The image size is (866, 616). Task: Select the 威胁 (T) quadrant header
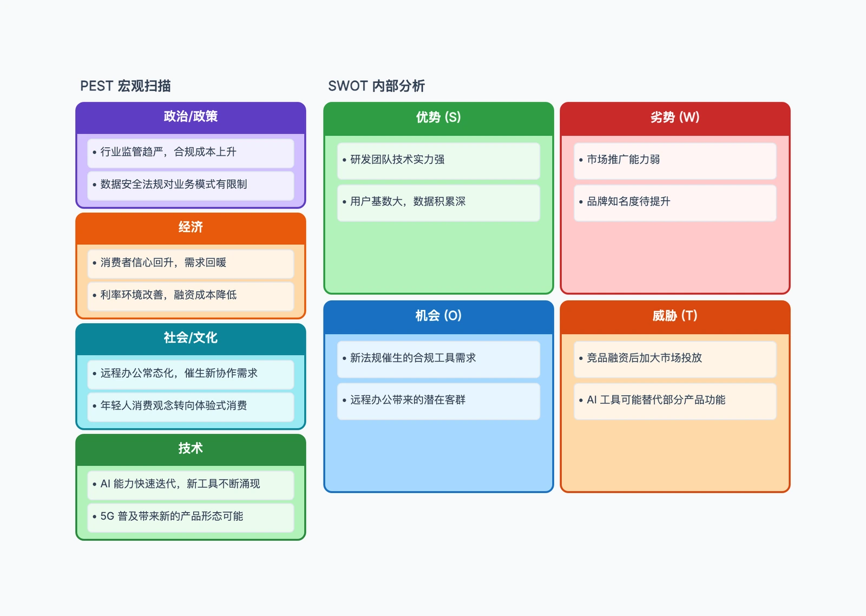tap(675, 317)
